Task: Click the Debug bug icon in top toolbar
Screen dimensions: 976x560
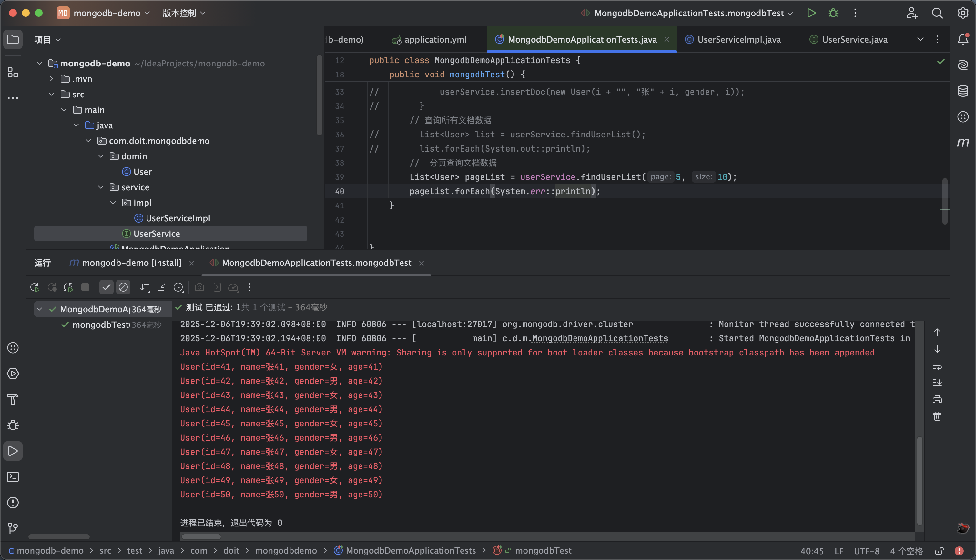Action: tap(833, 13)
